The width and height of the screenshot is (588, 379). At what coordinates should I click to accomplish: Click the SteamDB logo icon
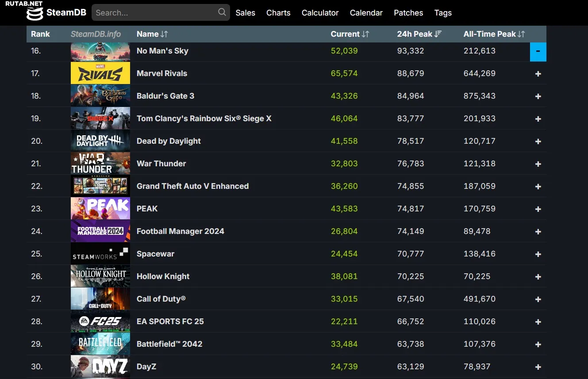coord(35,14)
